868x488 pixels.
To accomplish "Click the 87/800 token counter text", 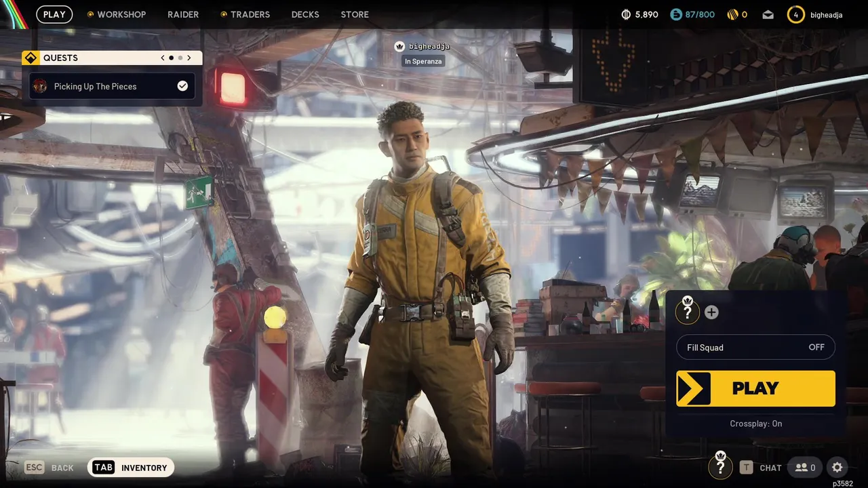I will tap(700, 14).
